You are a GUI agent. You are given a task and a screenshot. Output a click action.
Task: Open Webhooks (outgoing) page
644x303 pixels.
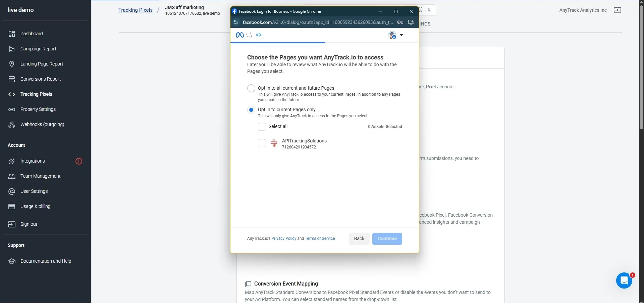[42, 124]
